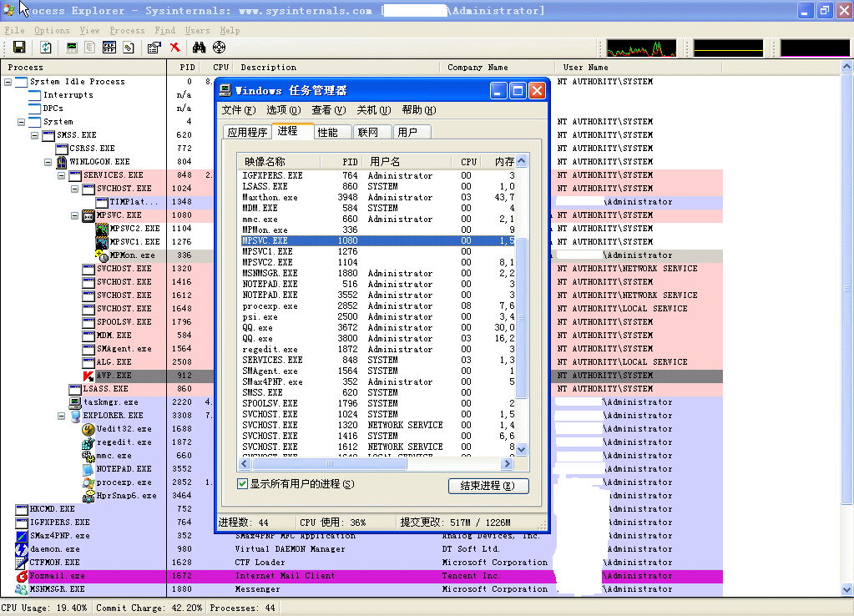The image size is (854, 616).
Task: Open the Find menu in Process Explorer
Action: click(x=164, y=31)
